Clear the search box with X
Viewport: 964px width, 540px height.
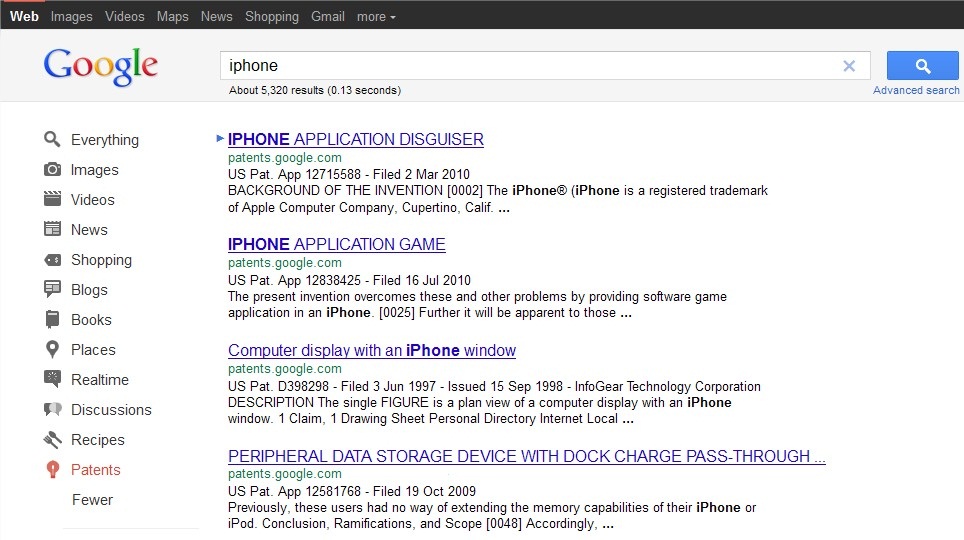[849, 66]
